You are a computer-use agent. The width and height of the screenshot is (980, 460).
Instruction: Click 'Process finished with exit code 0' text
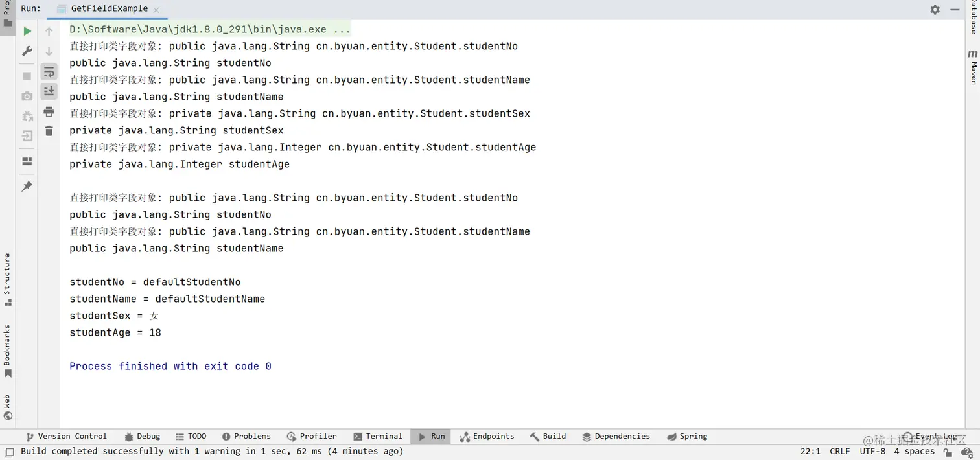(170, 367)
